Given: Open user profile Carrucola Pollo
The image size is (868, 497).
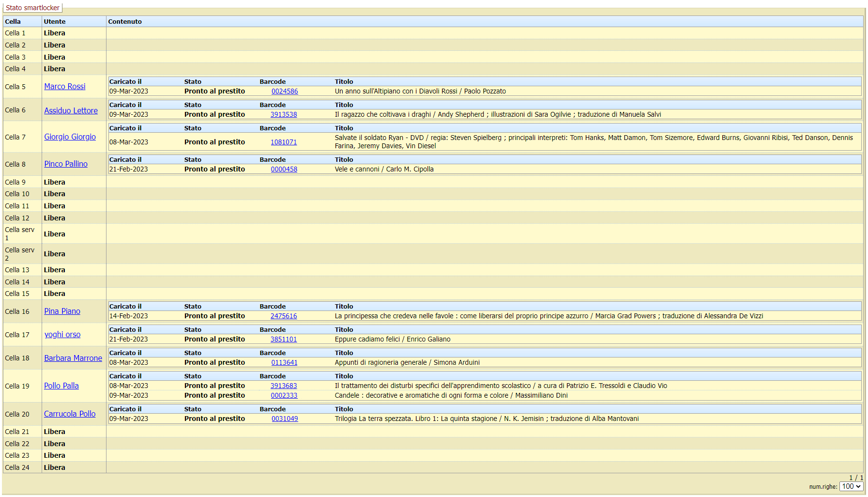Looking at the screenshot, I should coord(69,414).
